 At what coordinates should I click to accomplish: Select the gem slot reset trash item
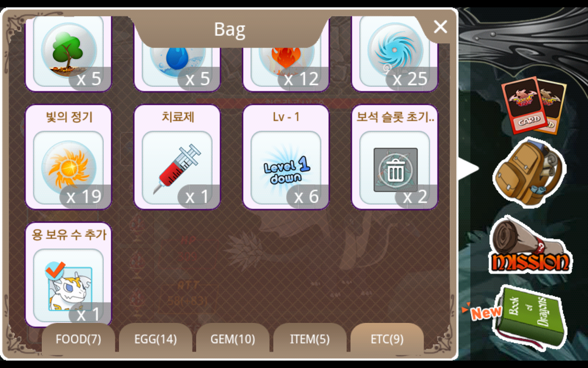coord(395,157)
